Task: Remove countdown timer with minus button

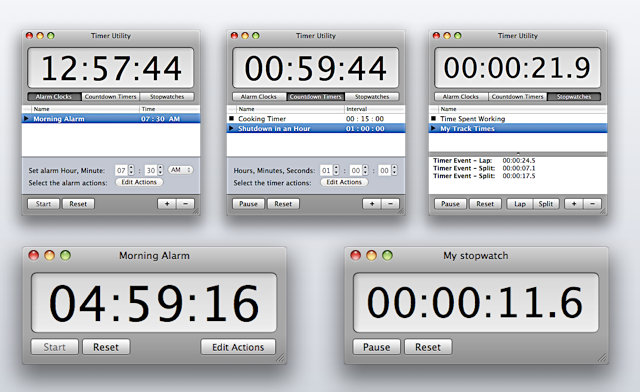Action: click(x=390, y=204)
